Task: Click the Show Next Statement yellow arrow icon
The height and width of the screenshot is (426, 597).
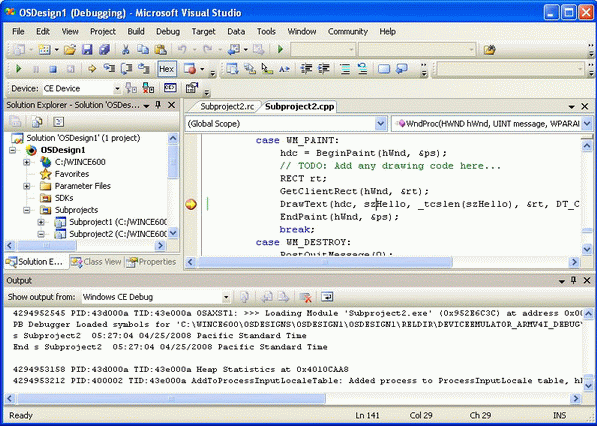Action: click(92, 69)
